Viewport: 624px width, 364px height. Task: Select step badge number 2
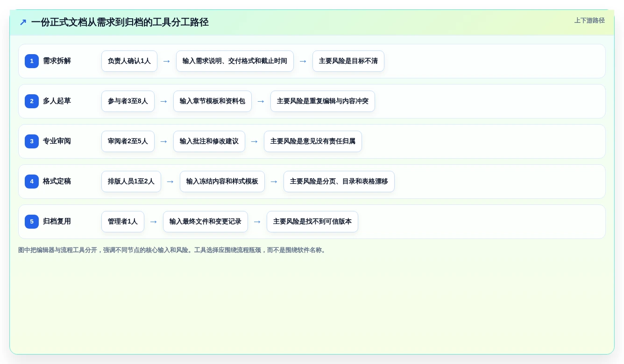[x=32, y=101]
